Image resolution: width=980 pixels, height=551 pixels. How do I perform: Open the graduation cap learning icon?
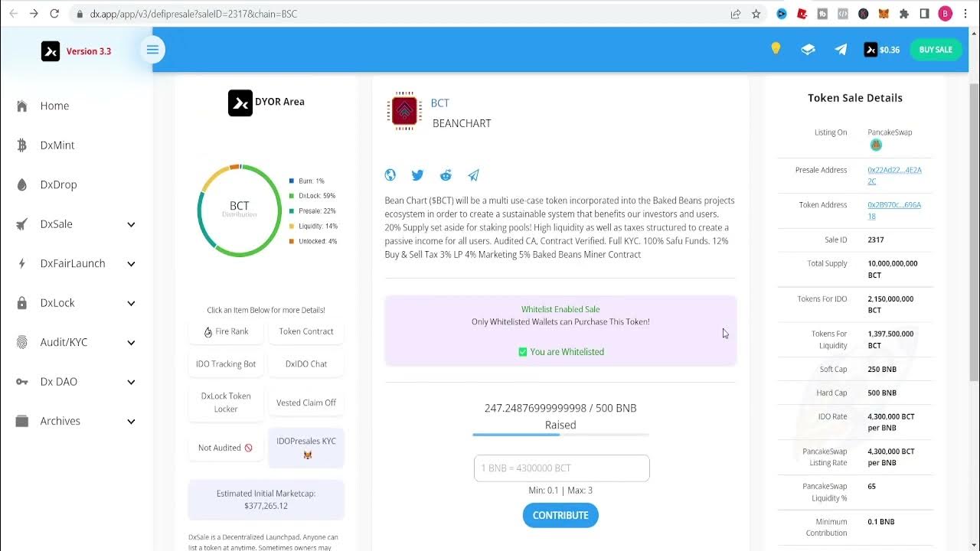click(x=808, y=50)
